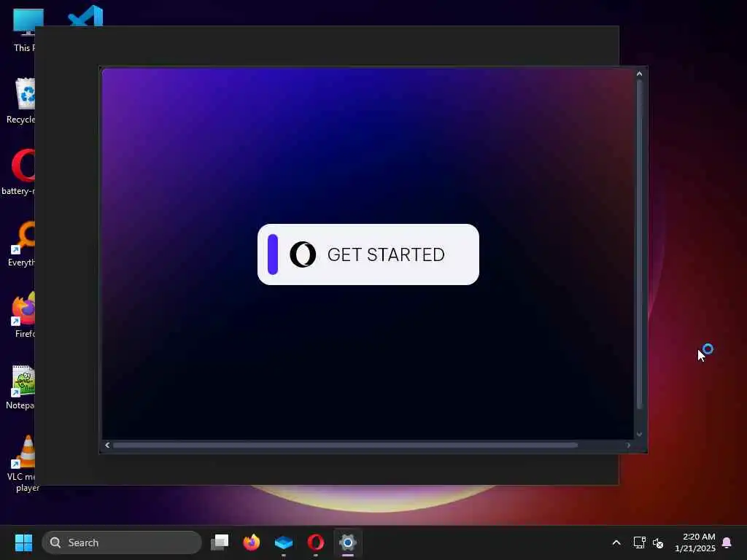
Task: Click the vertical scrollbar up arrow
Action: click(639, 74)
